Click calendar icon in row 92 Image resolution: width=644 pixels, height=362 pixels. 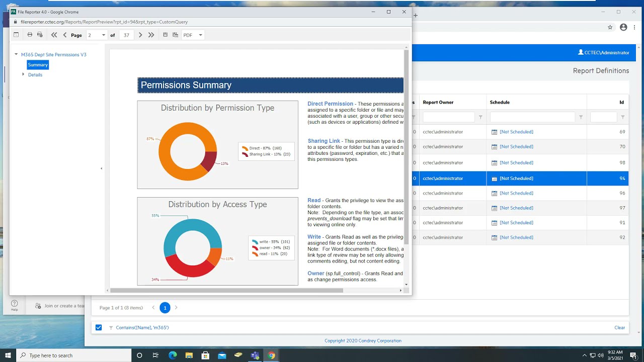coord(494,237)
